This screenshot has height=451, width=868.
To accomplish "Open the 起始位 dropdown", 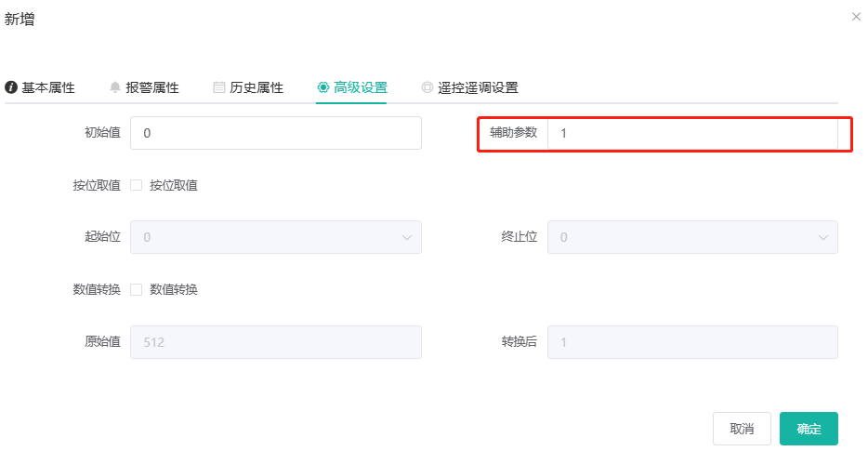I will pos(276,237).
